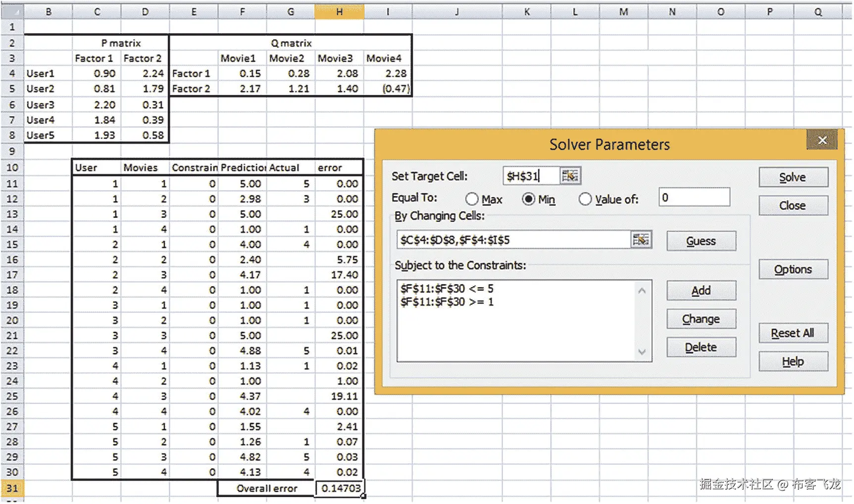Open Solver Help
Viewport: 854px width, 504px height.
click(793, 361)
